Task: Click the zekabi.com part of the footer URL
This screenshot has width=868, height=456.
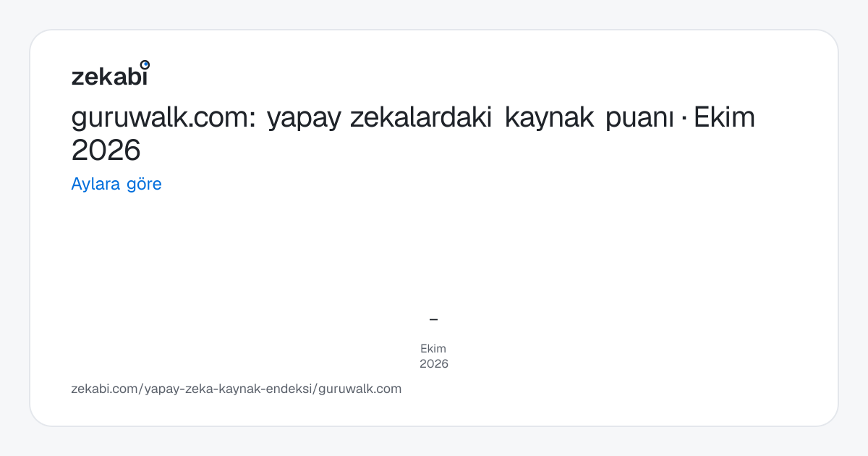Action: 106,389
